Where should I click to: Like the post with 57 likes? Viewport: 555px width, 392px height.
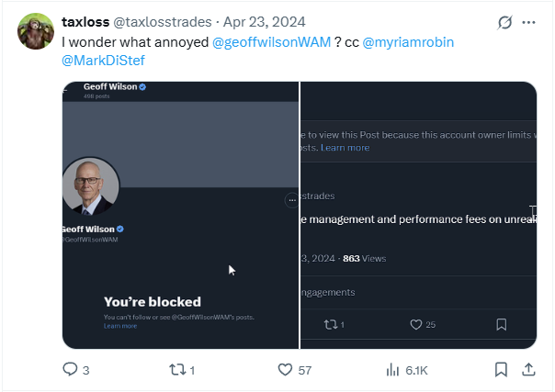(286, 370)
